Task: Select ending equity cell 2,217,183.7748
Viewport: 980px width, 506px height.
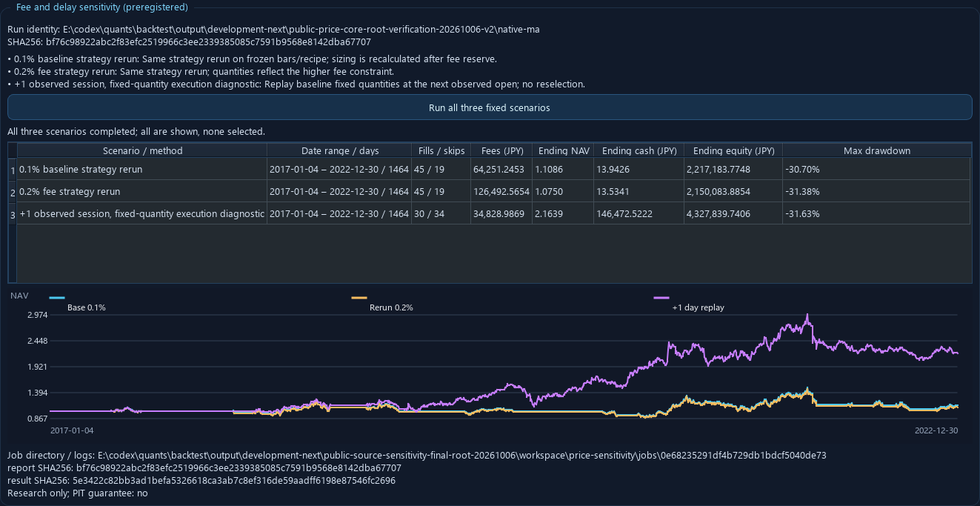Action: (733, 169)
